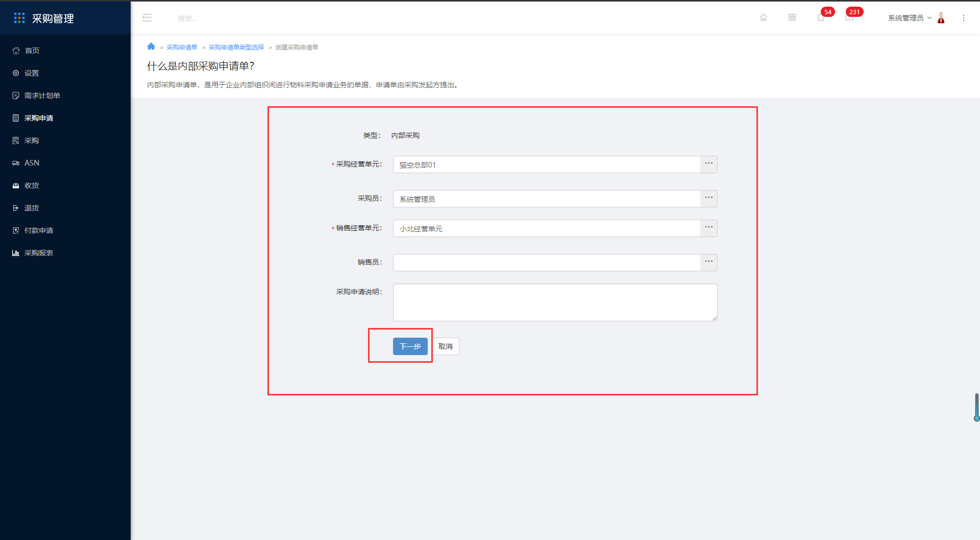The height and width of the screenshot is (540, 980).
Task: Click the blue slider handle at right edge
Action: point(977,418)
